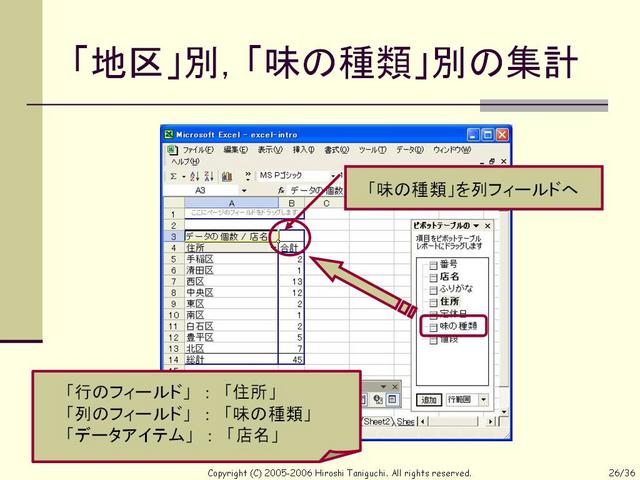Open the ツール(T) menu
640x480 pixels.
(372, 150)
